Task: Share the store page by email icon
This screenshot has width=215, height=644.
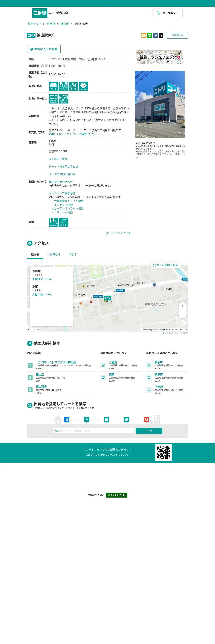Action: click(144, 35)
